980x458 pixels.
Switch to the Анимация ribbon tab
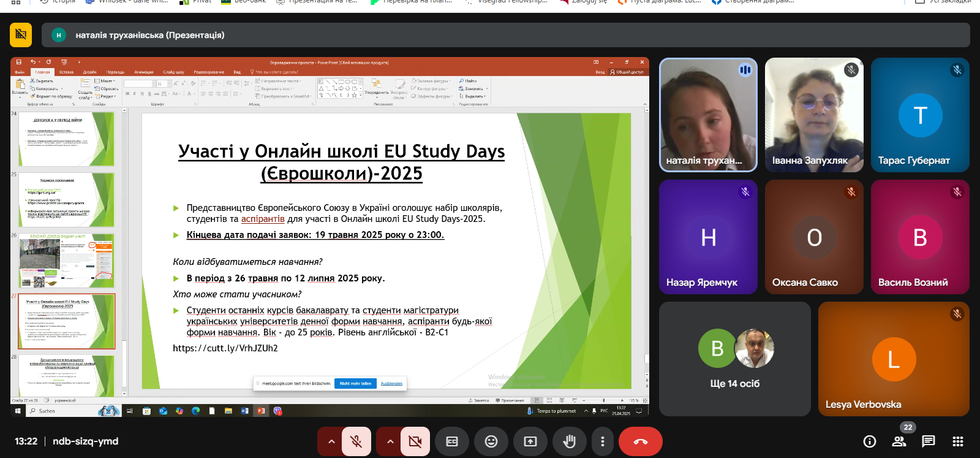[144, 72]
